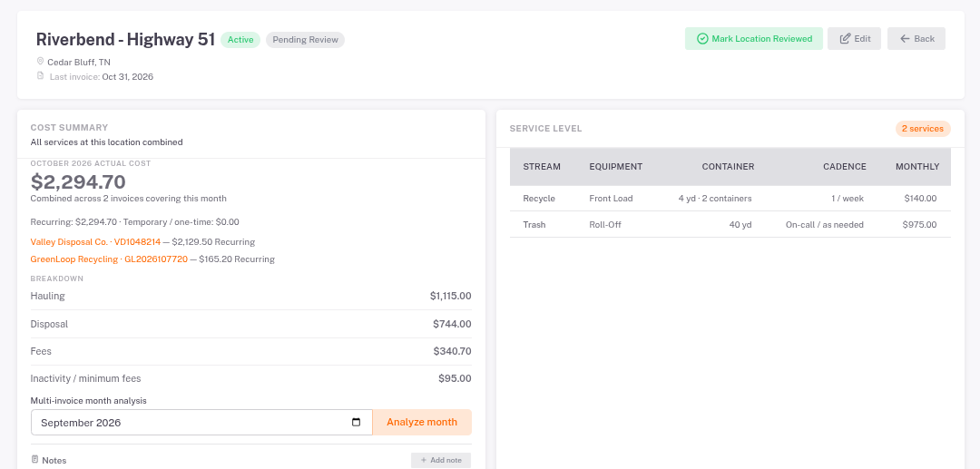Click the Add note button
Image resolution: width=980 pixels, height=469 pixels.
441,460
